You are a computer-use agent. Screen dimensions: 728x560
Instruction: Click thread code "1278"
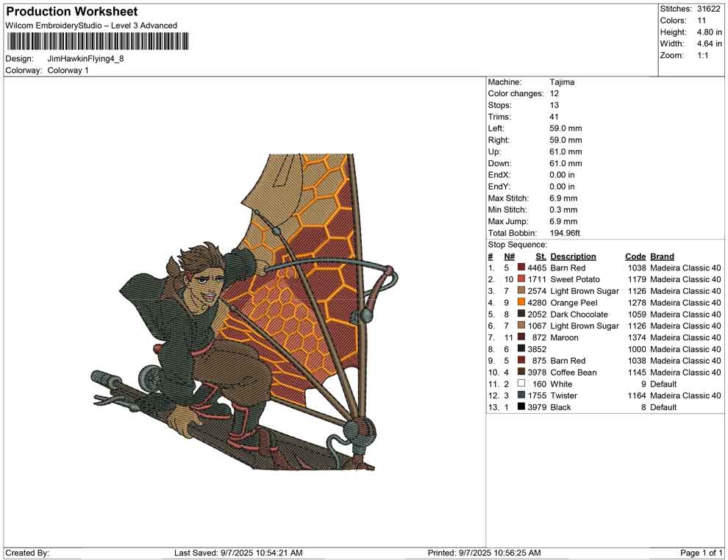[637, 303]
